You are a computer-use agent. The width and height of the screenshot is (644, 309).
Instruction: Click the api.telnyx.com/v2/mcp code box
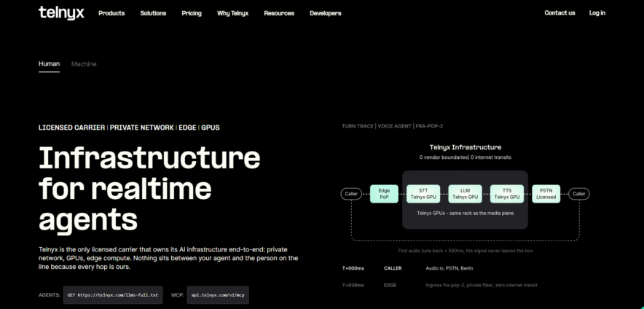click(218, 295)
